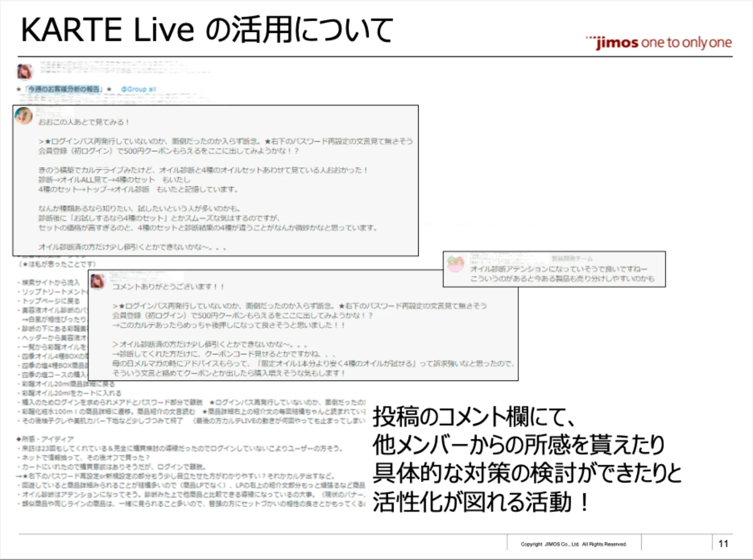Click '→診断してくれた方だけに、クーポンコード' line
The image size is (753, 560).
224,354
